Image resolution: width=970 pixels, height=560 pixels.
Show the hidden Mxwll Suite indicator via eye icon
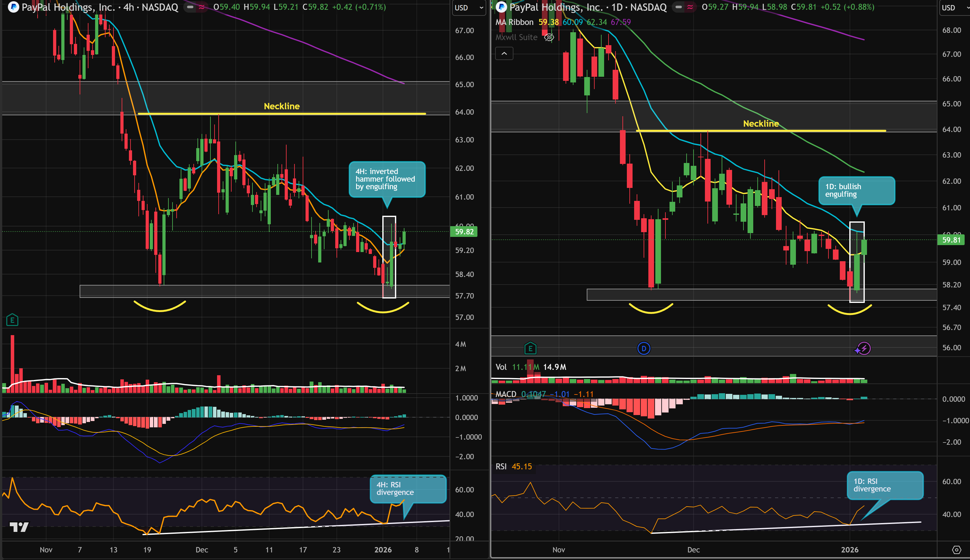549,37
